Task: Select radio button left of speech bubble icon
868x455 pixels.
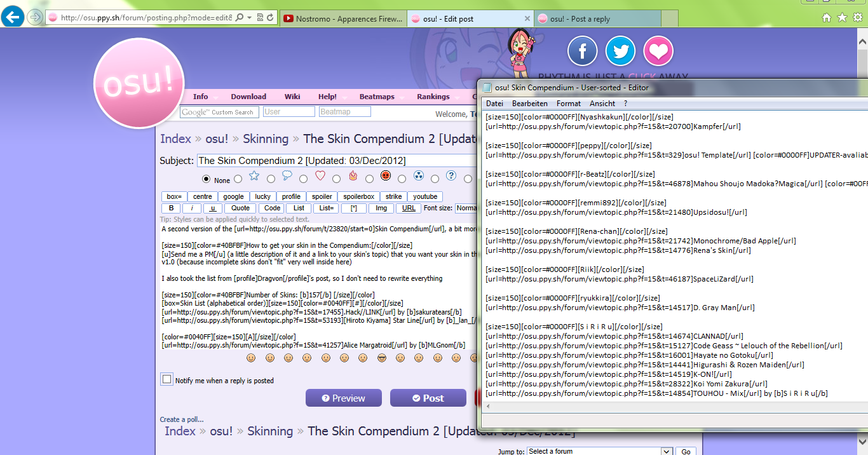Action: coord(271,179)
